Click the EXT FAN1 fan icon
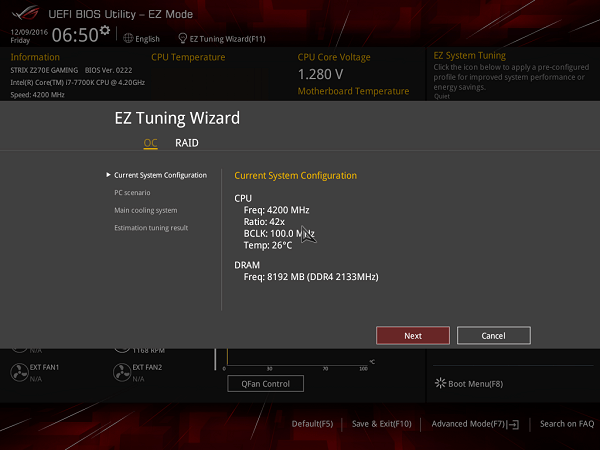Viewport: 600px width, 450px height. [19, 372]
